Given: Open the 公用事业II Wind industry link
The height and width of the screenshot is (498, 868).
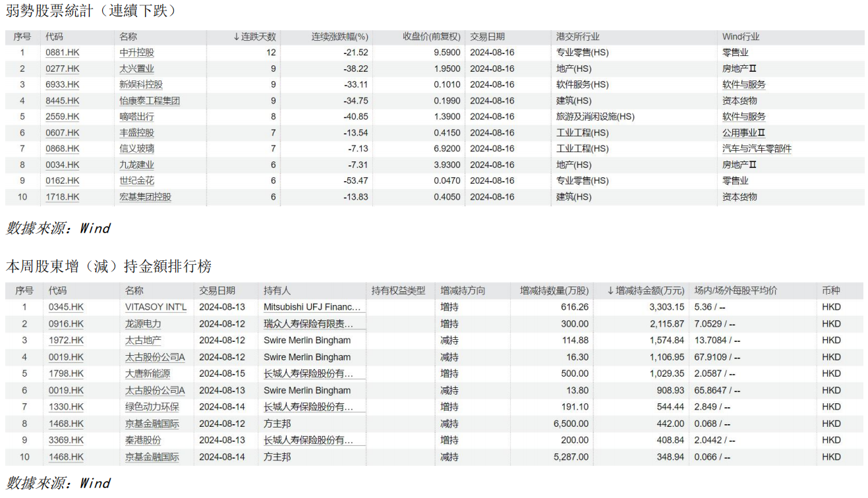Looking at the screenshot, I should (743, 132).
